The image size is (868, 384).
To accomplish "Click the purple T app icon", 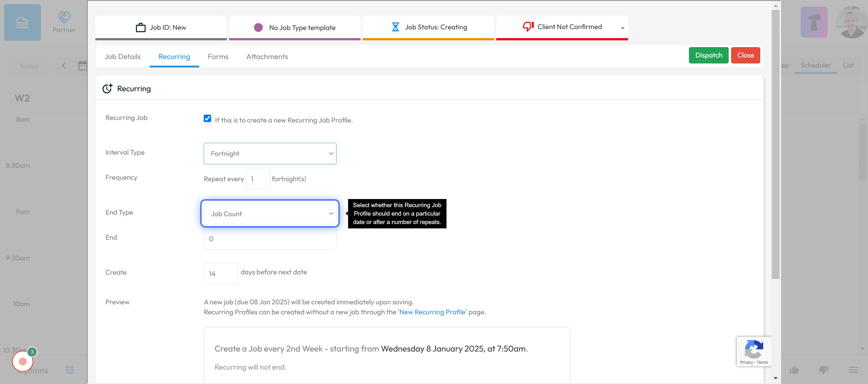I will point(814,22).
